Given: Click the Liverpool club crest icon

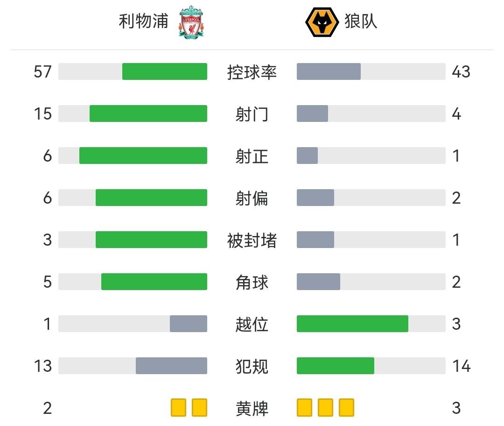Looking at the screenshot, I should click(x=190, y=22).
